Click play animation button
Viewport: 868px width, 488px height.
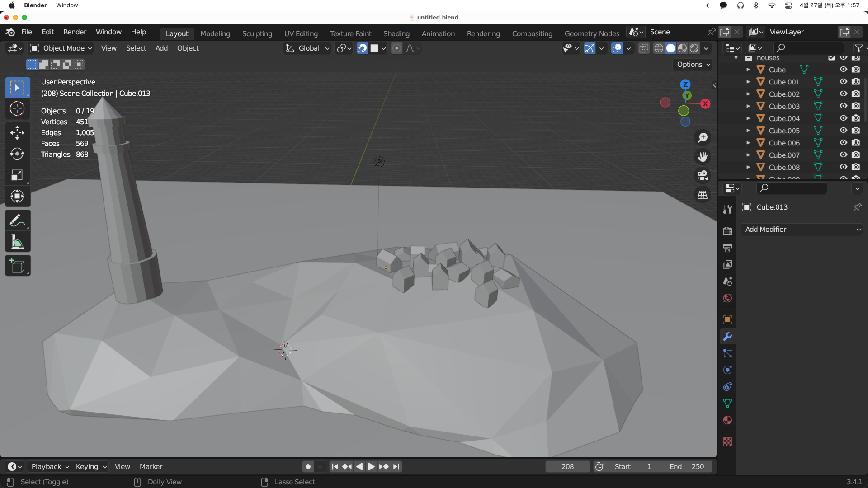coord(372,467)
